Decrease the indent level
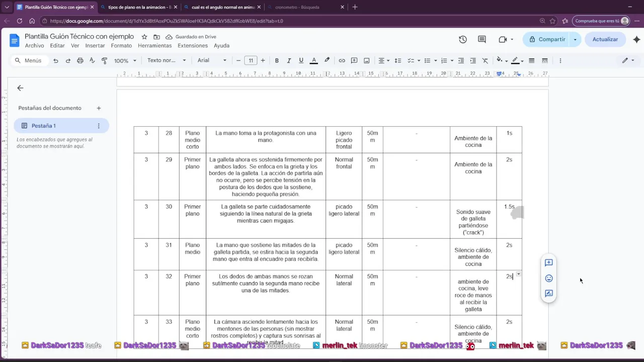 pos(461,60)
